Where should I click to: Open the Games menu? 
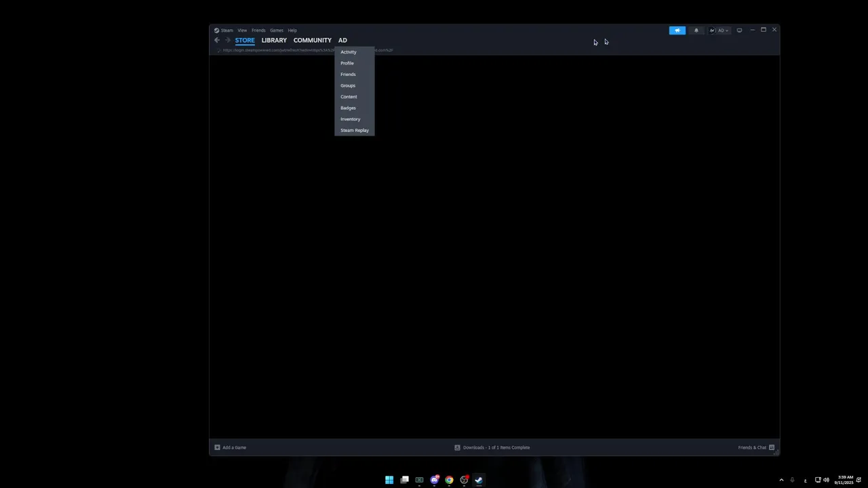(277, 30)
